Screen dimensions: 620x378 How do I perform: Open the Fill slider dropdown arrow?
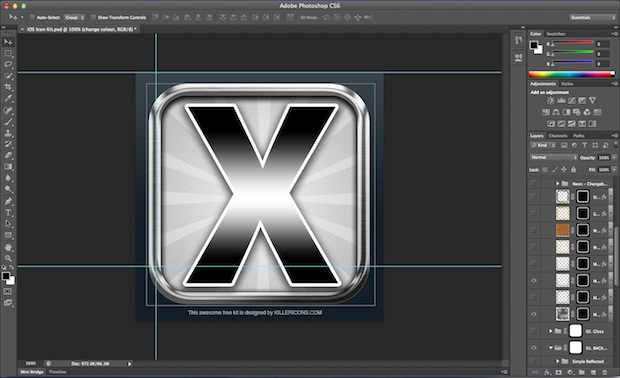tap(614, 170)
